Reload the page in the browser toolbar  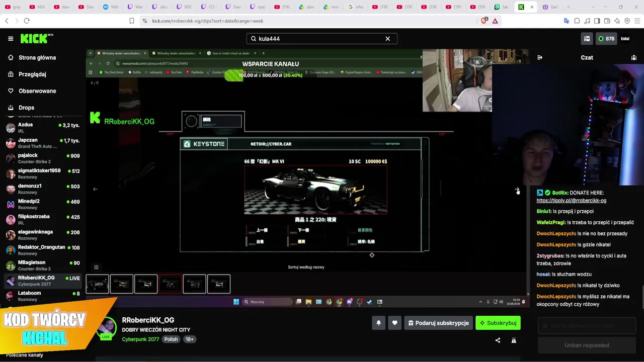[27, 21]
